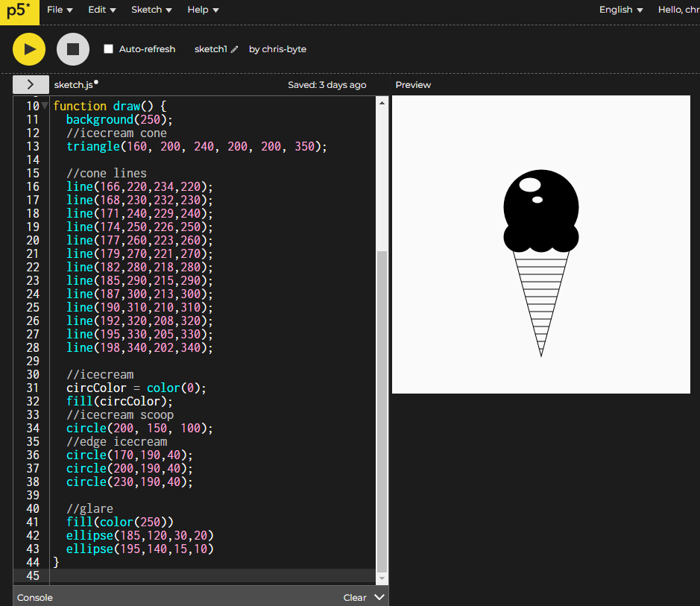This screenshot has width=700, height=606.
Task: Open the File menu
Action: pyautogui.click(x=60, y=10)
